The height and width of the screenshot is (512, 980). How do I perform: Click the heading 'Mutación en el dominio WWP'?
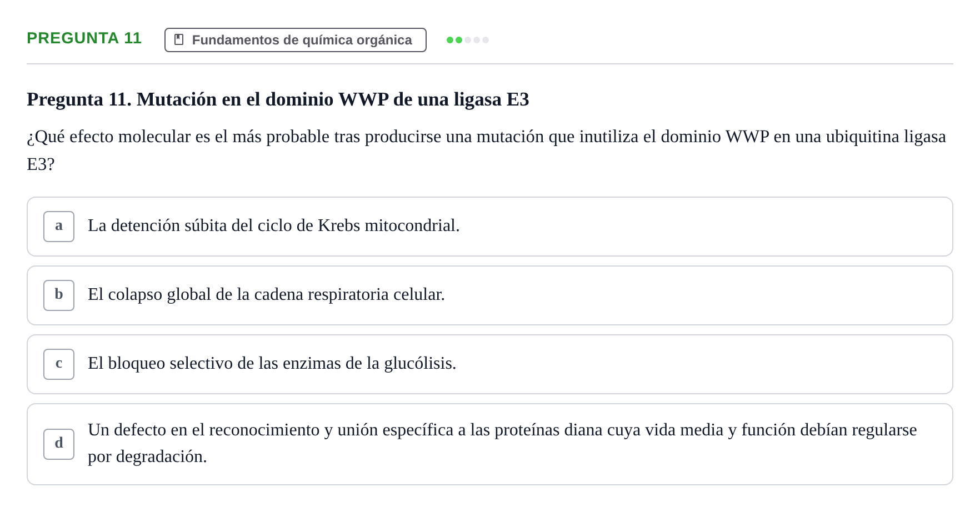pyautogui.click(x=278, y=99)
